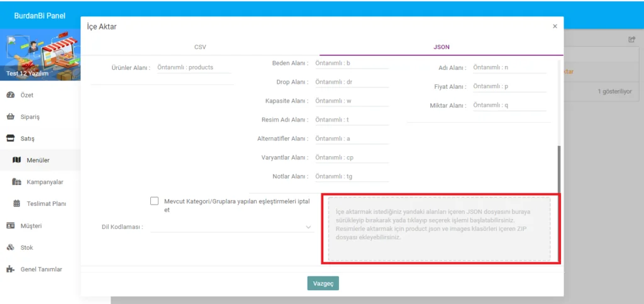Open the Müşteri menu item
The height and width of the screenshot is (304, 644).
coord(40,225)
